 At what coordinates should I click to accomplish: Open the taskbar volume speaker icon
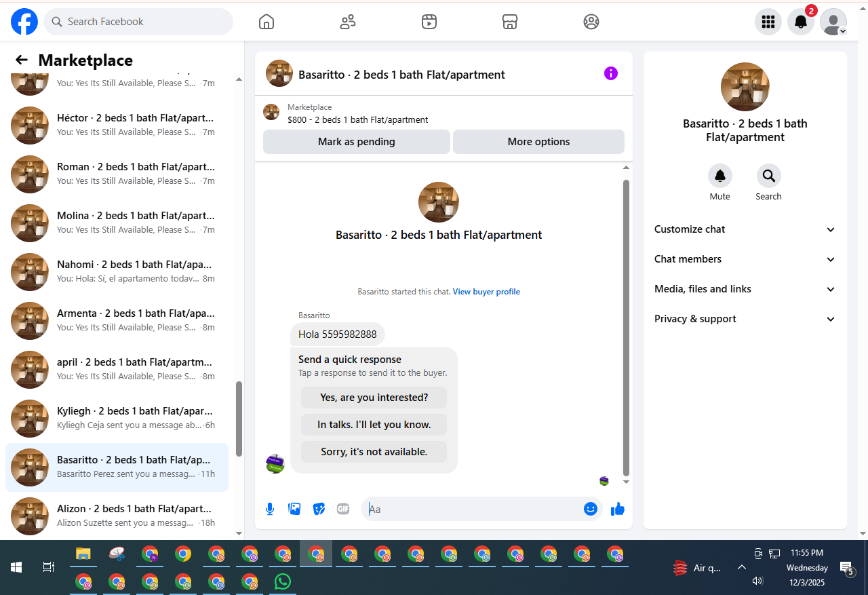point(757,581)
